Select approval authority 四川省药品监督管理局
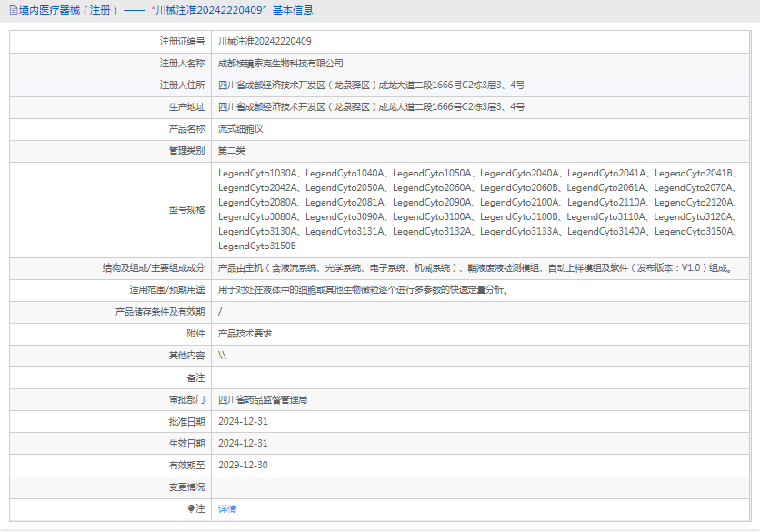 pos(263,399)
